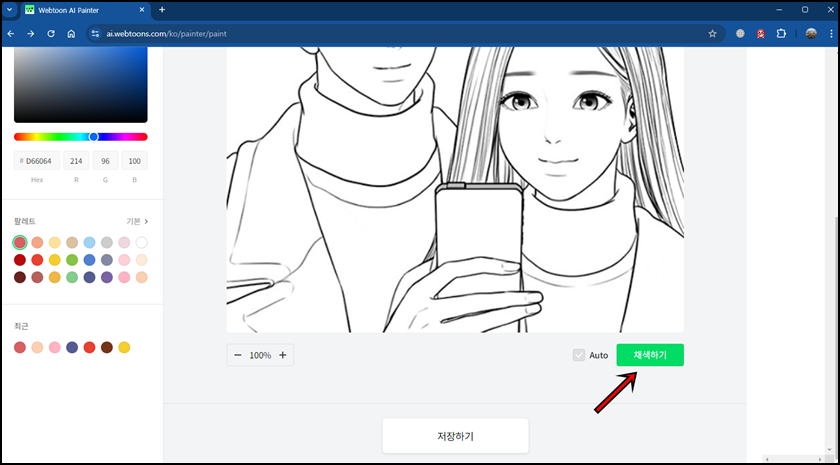
Task: Pick the yellow swatch under 최근
Action: click(124, 347)
